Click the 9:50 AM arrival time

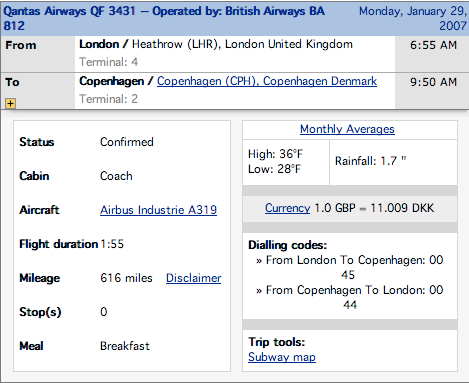pyautogui.click(x=433, y=82)
